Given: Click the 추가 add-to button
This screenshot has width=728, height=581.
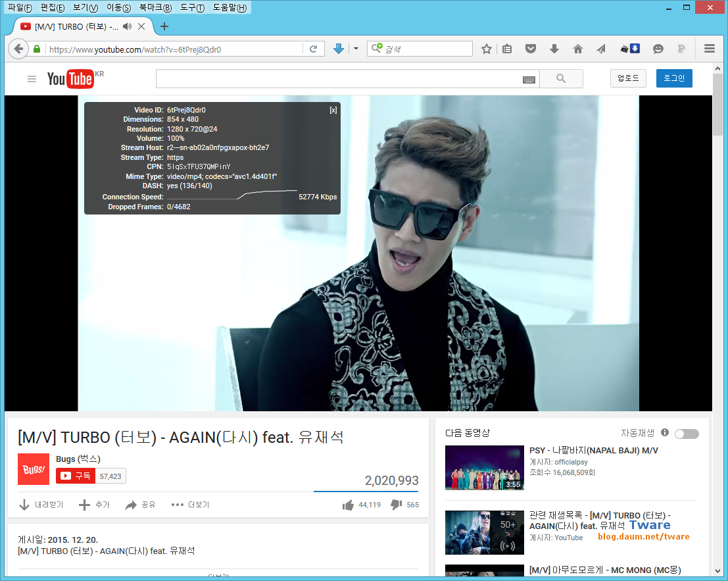Looking at the screenshot, I should (94, 505).
